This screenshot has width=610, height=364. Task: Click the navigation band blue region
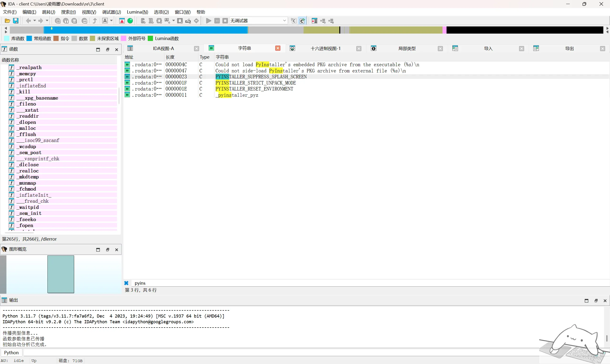click(145, 30)
